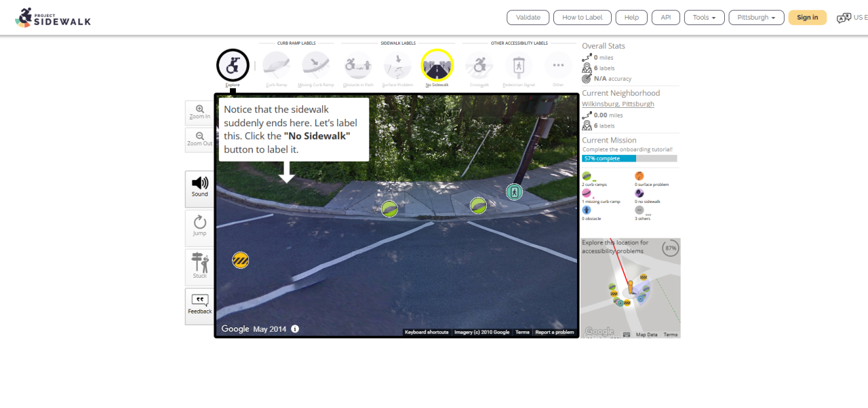868x408 pixels.
Task: Click the Stuck button
Action: pos(199,267)
